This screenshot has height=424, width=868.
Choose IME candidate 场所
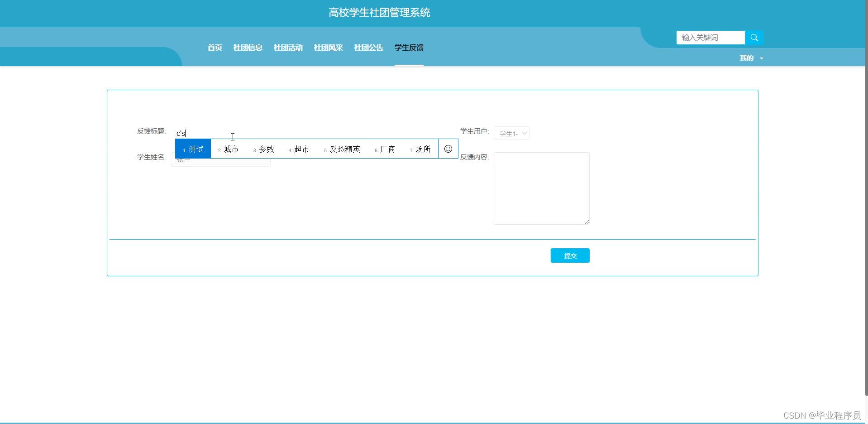420,149
